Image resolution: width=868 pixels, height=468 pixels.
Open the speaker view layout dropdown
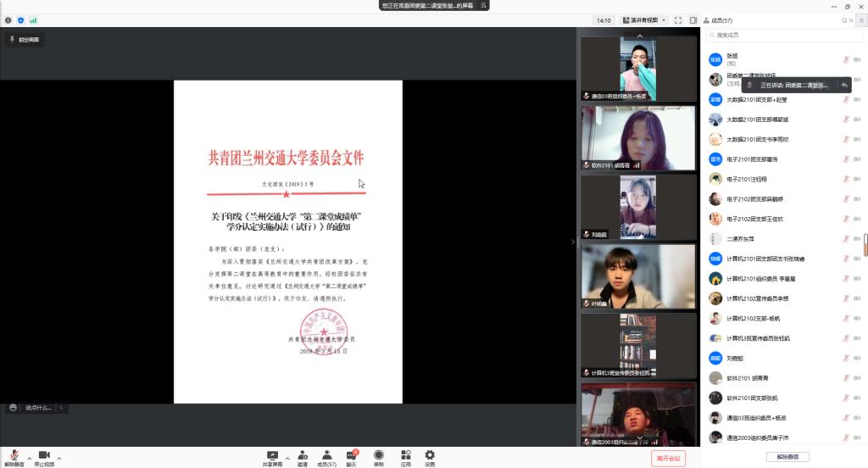coord(644,20)
